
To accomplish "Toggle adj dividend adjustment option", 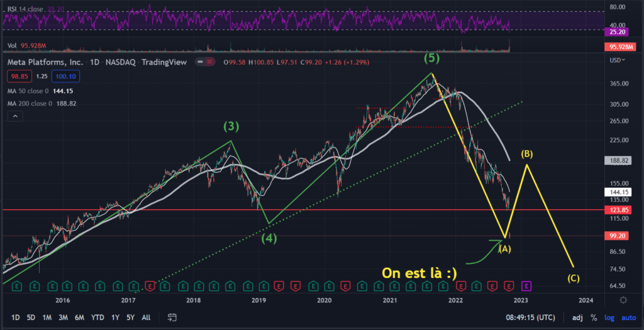I will click(577, 317).
